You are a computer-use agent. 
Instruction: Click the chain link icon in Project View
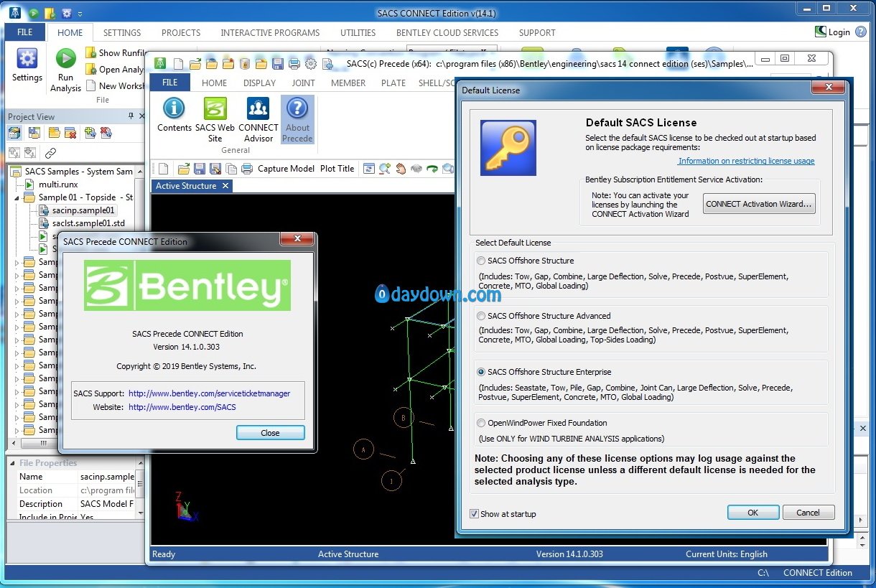click(50, 153)
